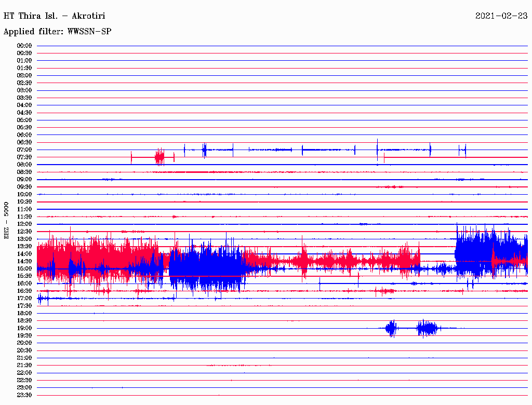Click the 10:30 time label

tap(24, 202)
